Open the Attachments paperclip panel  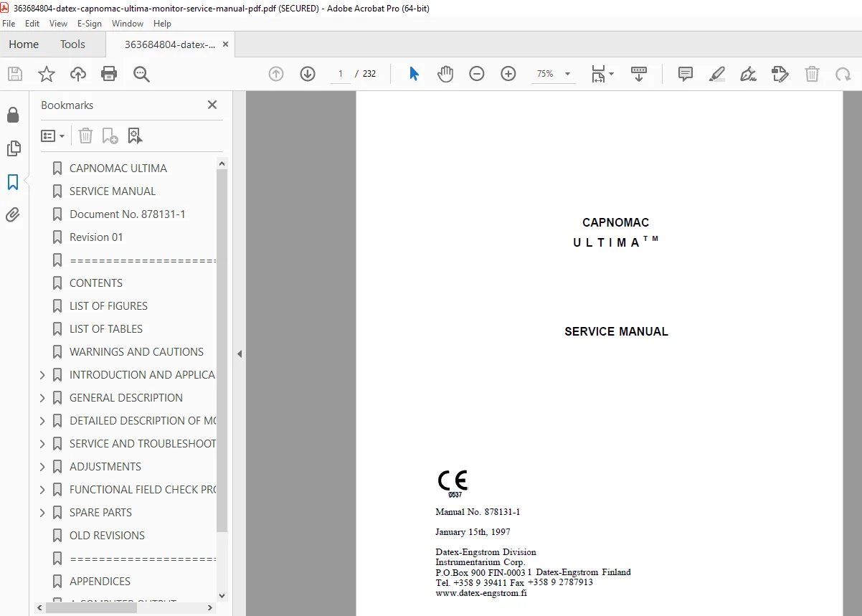(13, 214)
